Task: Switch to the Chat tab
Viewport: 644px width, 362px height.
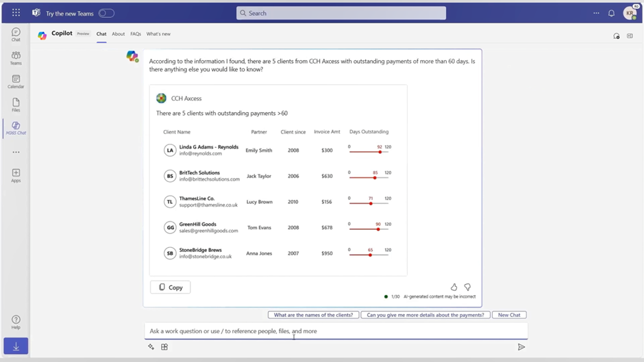Action: click(x=101, y=34)
